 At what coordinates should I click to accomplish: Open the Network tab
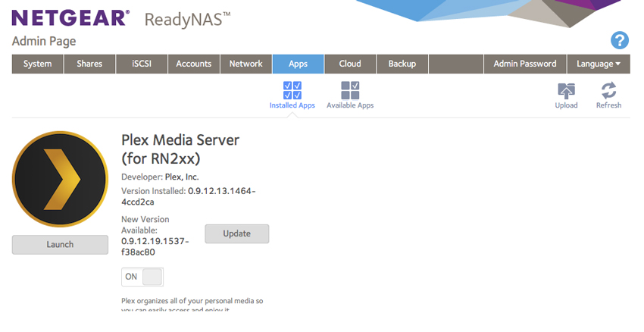tap(246, 64)
